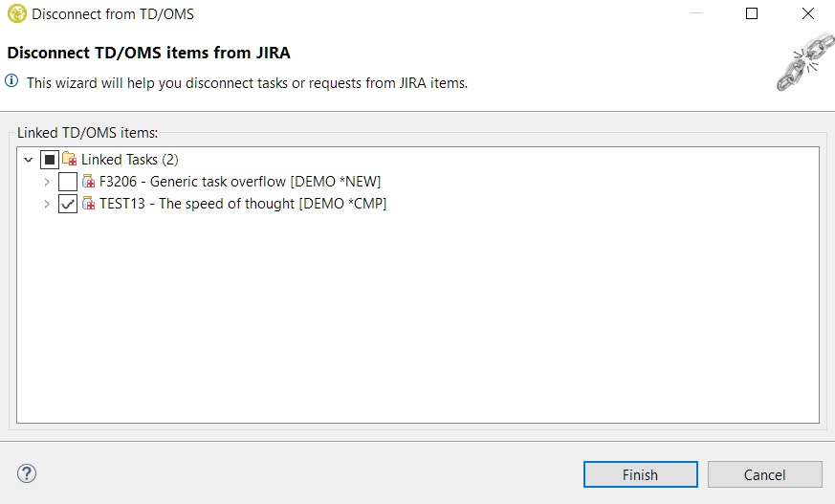Click the Linked Tasks folder icon

click(x=70, y=160)
